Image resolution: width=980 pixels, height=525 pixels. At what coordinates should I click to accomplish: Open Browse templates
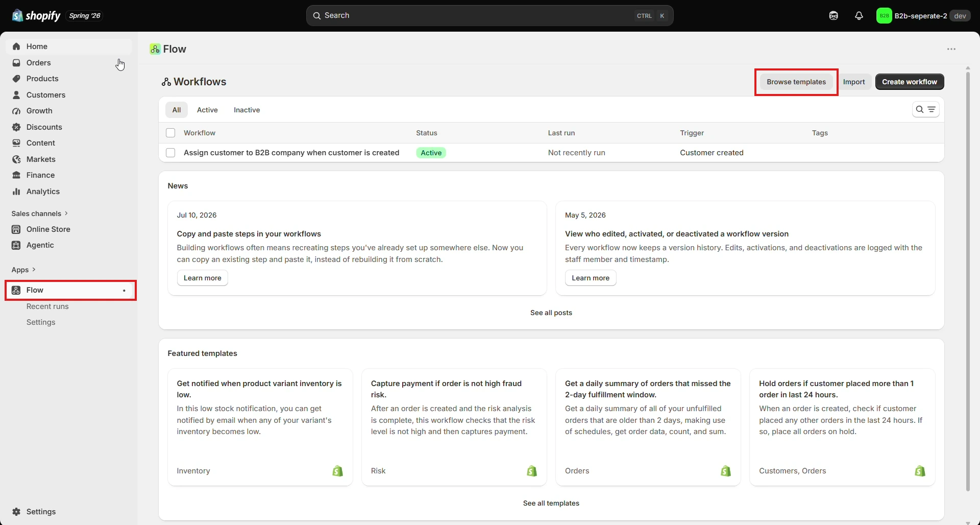coord(796,82)
